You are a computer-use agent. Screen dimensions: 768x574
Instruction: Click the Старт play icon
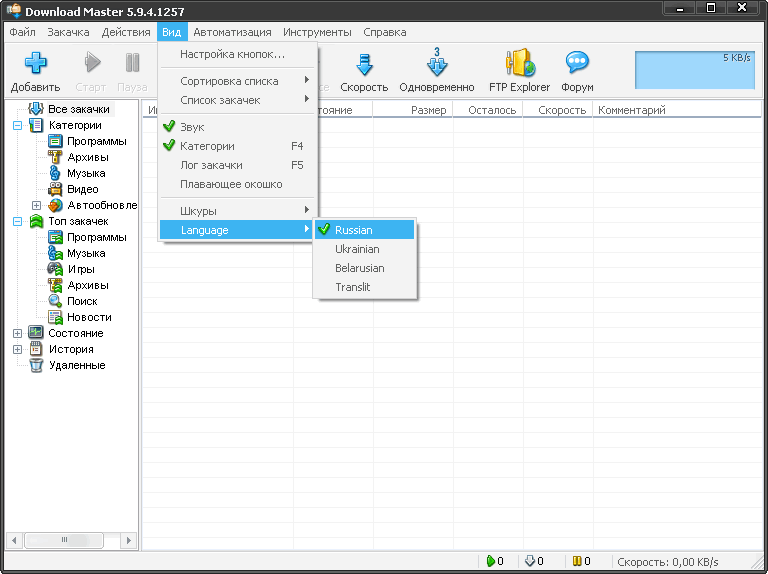point(91,62)
